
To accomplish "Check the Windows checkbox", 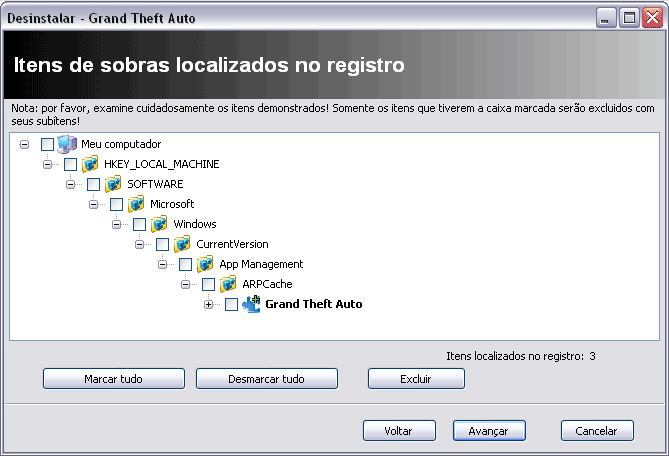I will click(140, 224).
